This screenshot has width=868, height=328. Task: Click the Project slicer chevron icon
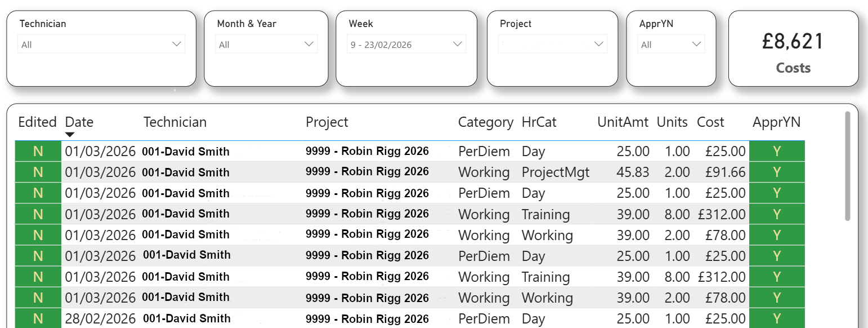(x=600, y=43)
